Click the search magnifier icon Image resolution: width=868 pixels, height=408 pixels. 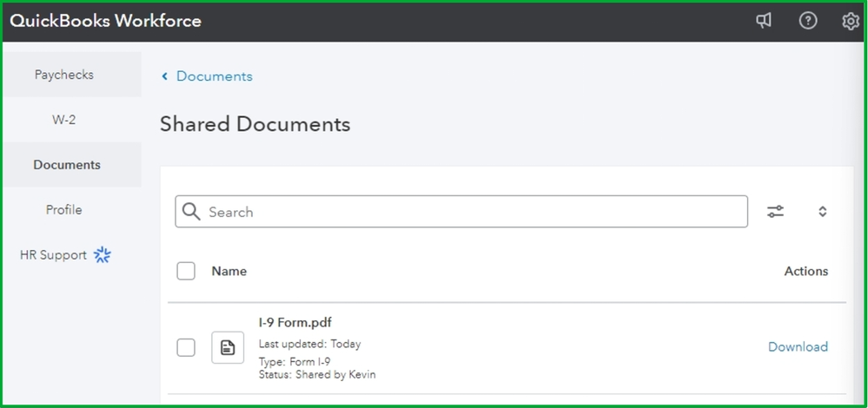pyautogui.click(x=192, y=212)
